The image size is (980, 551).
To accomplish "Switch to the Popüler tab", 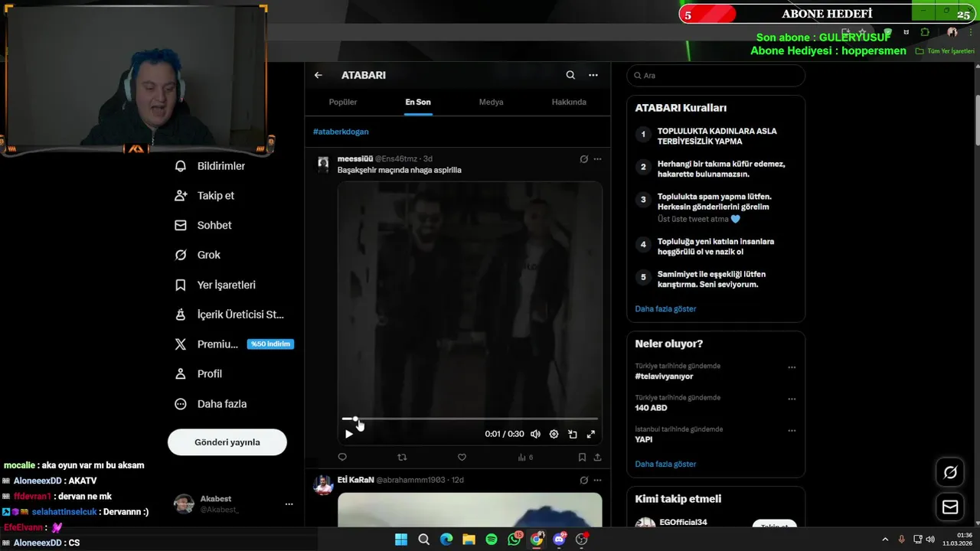I will coord(343,102).
